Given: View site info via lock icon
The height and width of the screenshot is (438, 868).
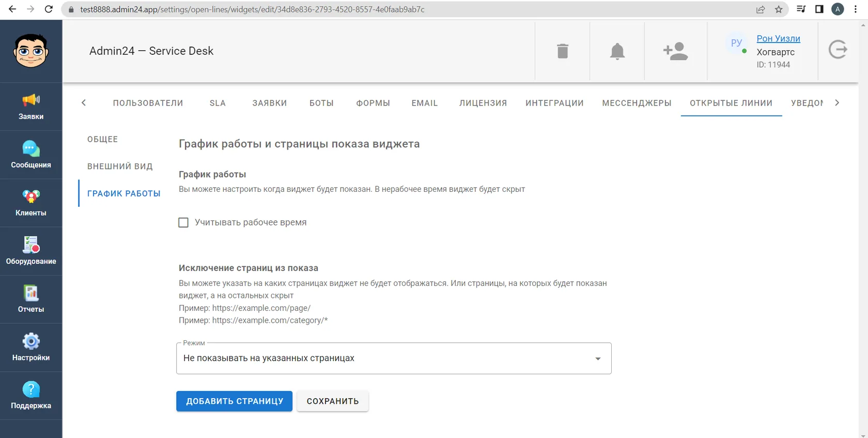Looking at the screenshot, I should 71,9.
